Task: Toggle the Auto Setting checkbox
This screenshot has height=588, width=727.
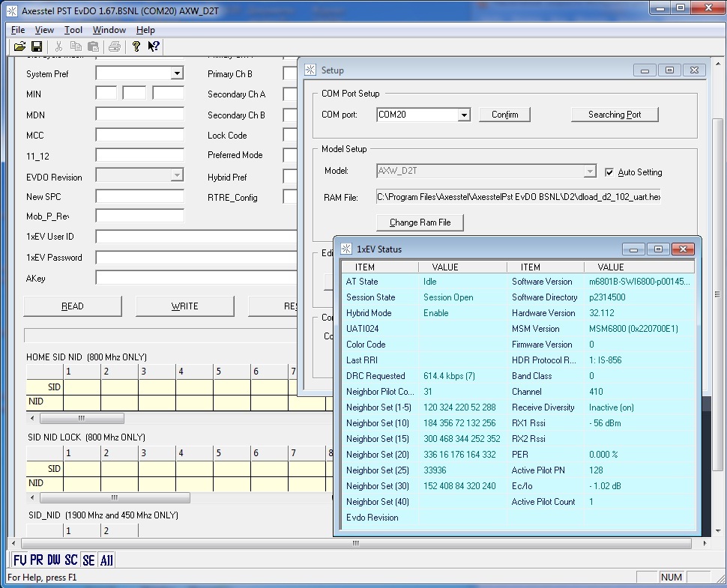Action: coord(609,172)
